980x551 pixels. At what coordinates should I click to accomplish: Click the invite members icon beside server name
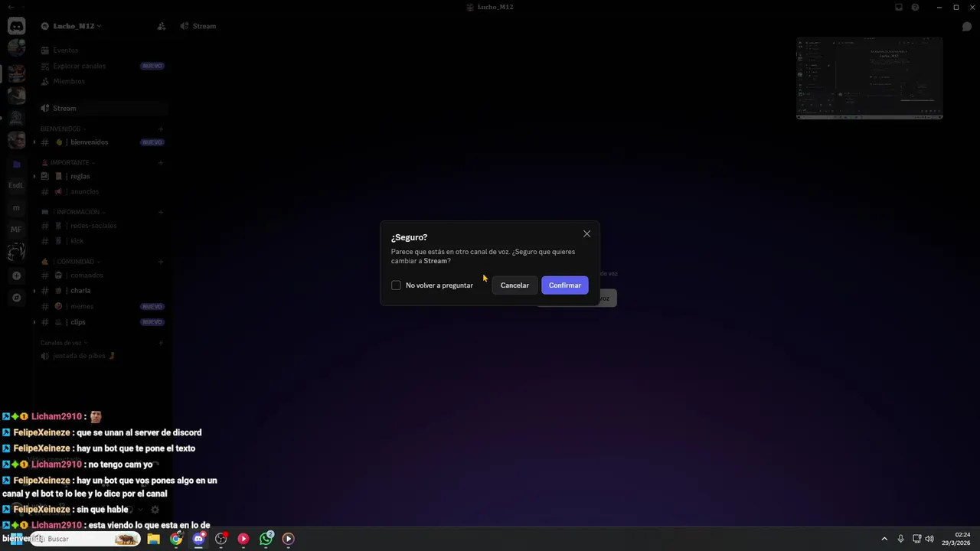click(161, 26)
